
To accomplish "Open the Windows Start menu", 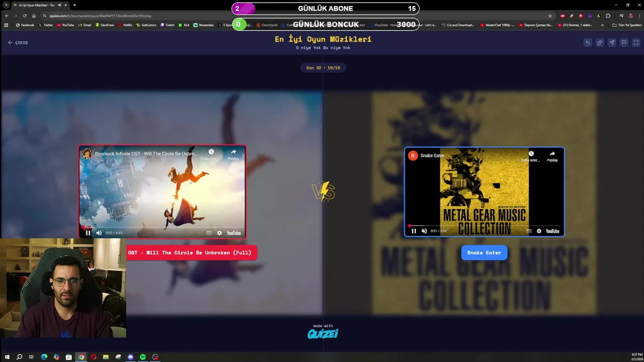I will (x=7, y=357).
